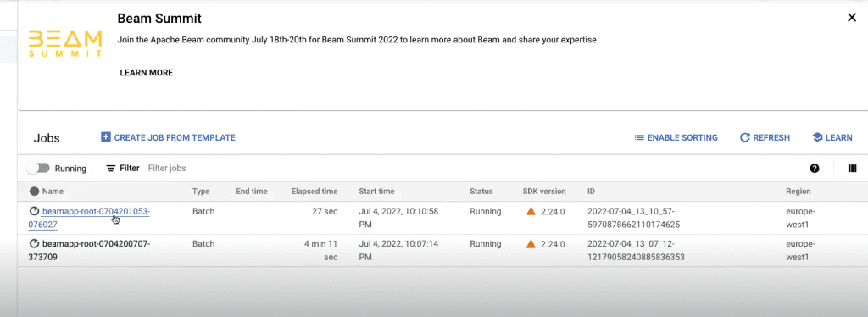Click the Batch type of job 0704201053
Screen dimensions: 868x317
pos(203,211)
